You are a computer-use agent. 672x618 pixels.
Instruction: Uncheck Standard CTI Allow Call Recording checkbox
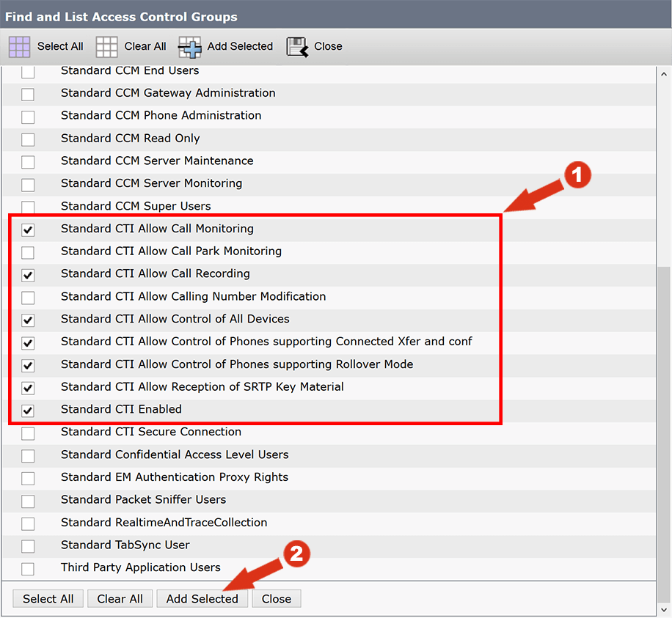(x=28, y=275)
